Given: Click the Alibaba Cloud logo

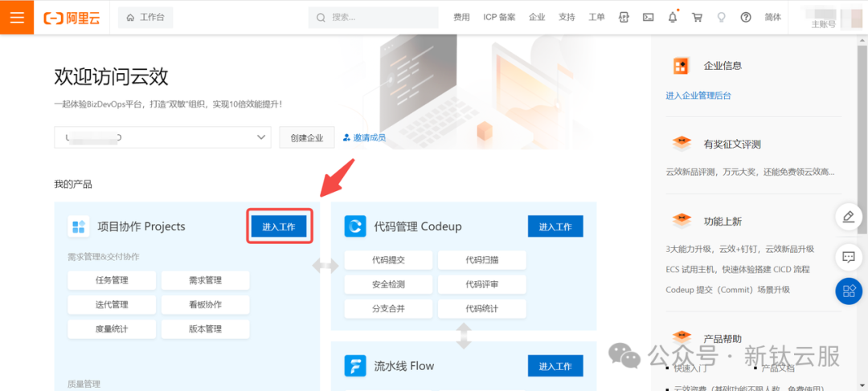Looking at the screenshot, I should [72, 18].
